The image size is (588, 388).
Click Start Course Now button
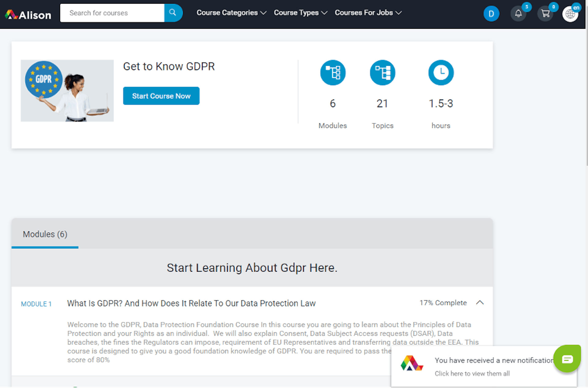tap(161, 96)
